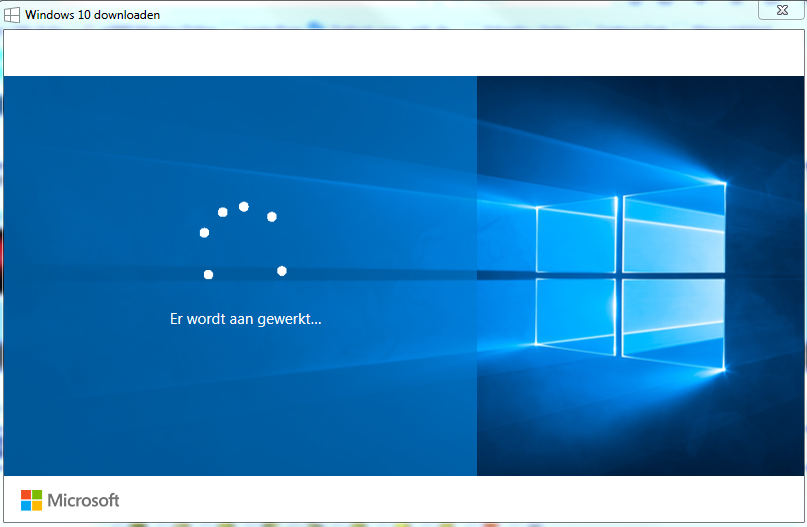Close the Windows 10 downloaden window
807x527 pixels.
782,10
